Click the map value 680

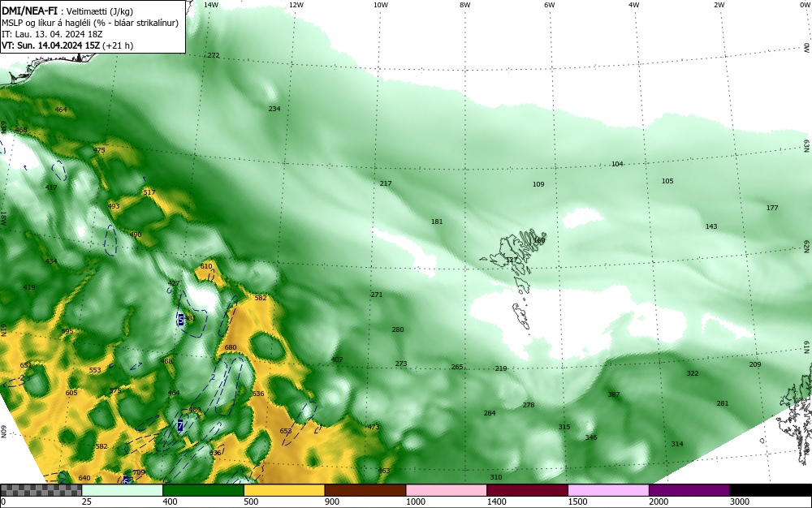pos(231,347)
